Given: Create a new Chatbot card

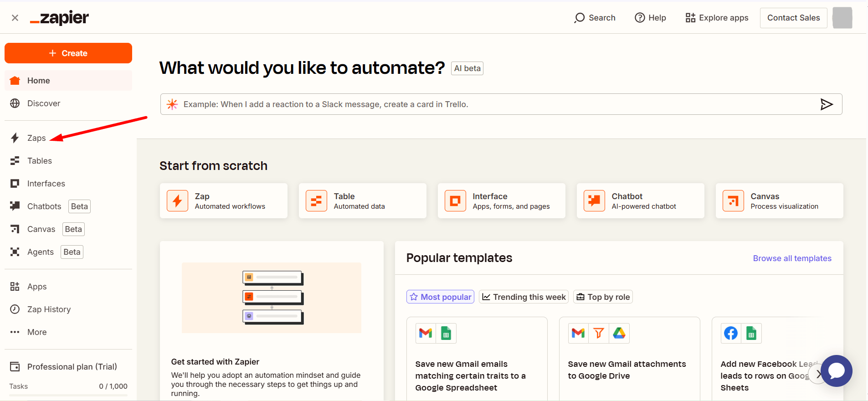Looking at the screenshot, I should coord(641,201).
